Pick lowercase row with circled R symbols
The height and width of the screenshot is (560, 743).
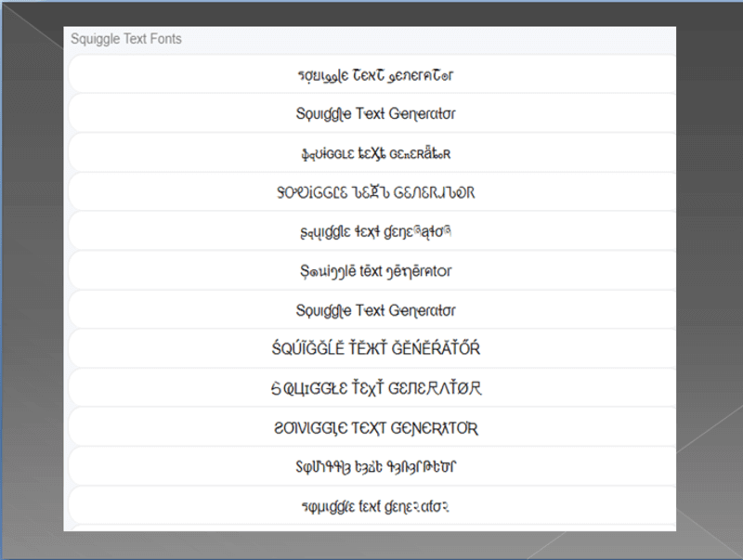(372, 231)
